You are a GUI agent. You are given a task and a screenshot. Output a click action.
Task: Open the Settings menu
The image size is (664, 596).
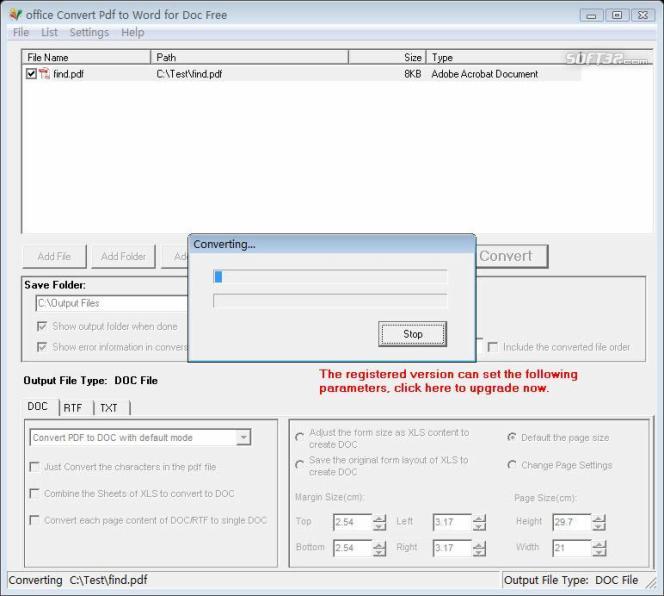click(89, 32)
